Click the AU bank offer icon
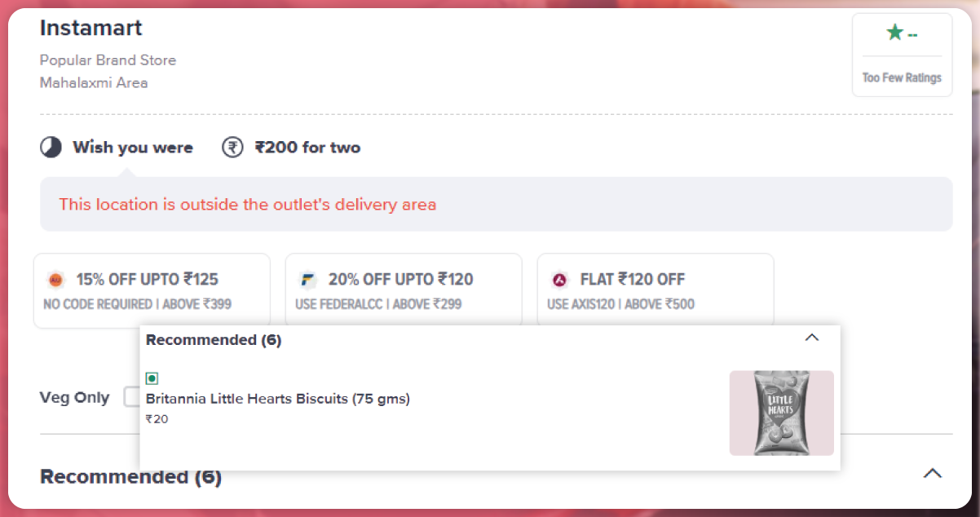This screenshot has width=980, height=517. (56, 280)
